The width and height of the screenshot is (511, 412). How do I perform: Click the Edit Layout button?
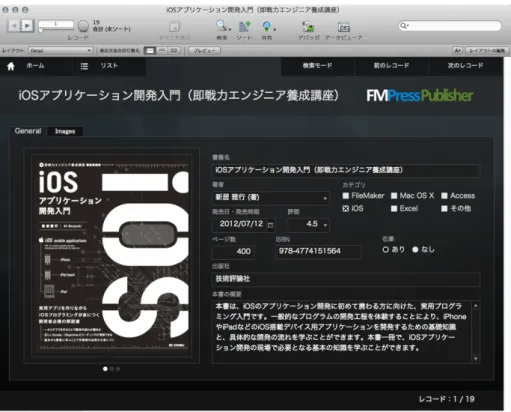coord(486,51)
